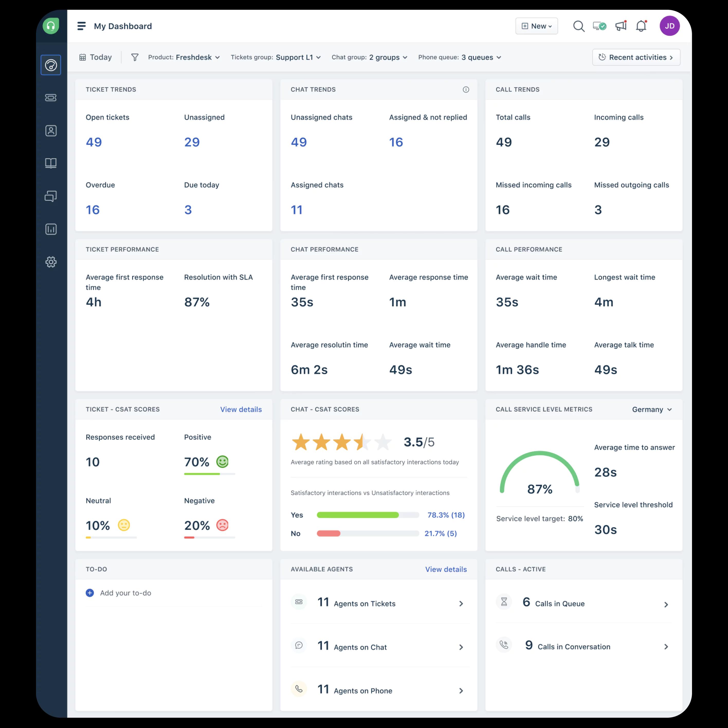Click the Average time to answer 28s
The height and width of the screenshot is (728, 728).
pyautogui.click(x=606, y=472)
